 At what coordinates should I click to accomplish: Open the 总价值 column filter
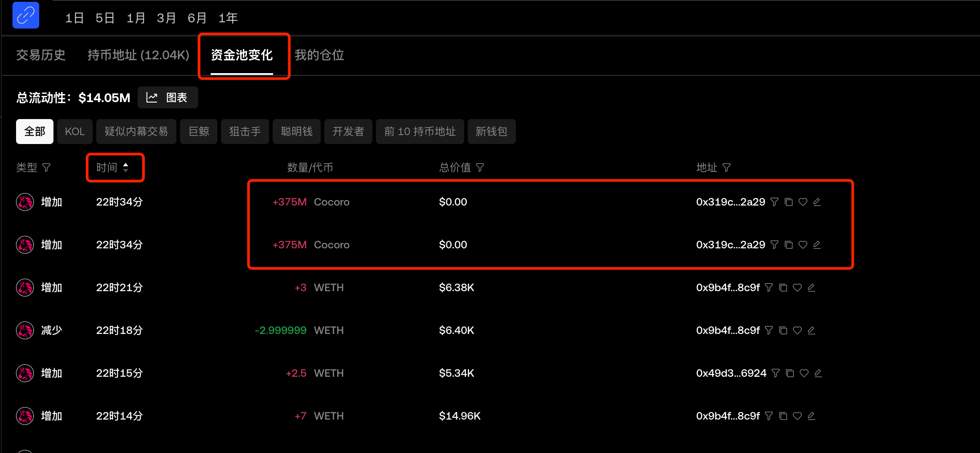point(480,168)
